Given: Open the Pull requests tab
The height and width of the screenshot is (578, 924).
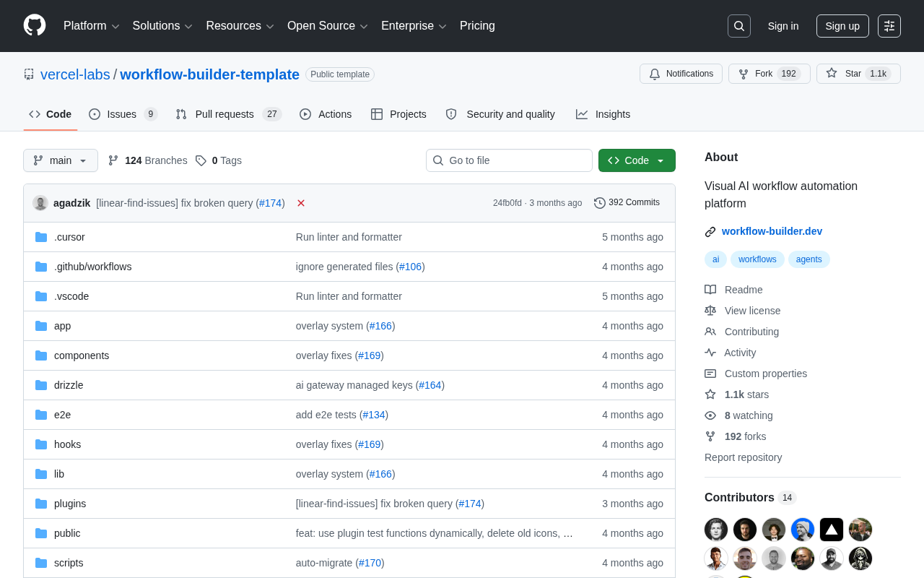Looking at the screenshot, I should 227,114.
